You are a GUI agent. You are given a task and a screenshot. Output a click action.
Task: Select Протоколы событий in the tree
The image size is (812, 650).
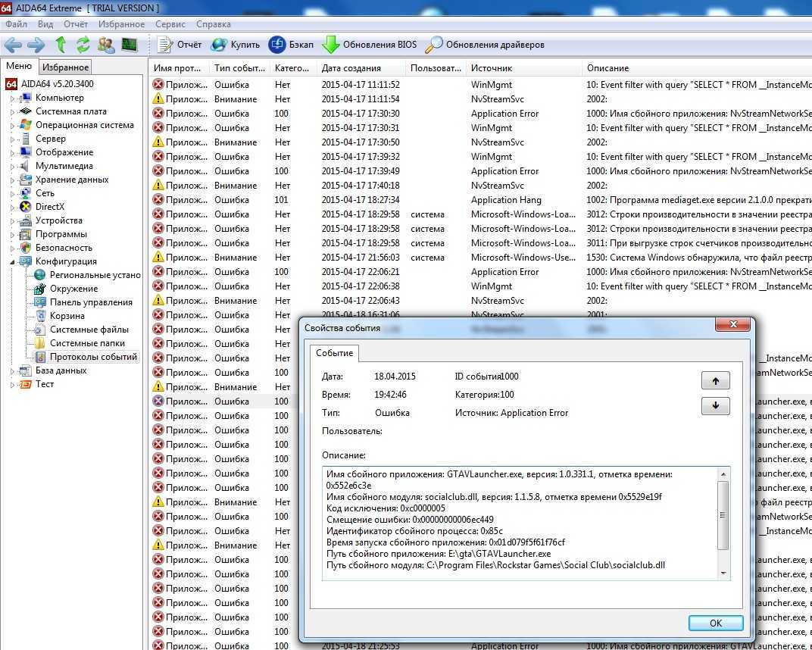[x=93, y=357]
